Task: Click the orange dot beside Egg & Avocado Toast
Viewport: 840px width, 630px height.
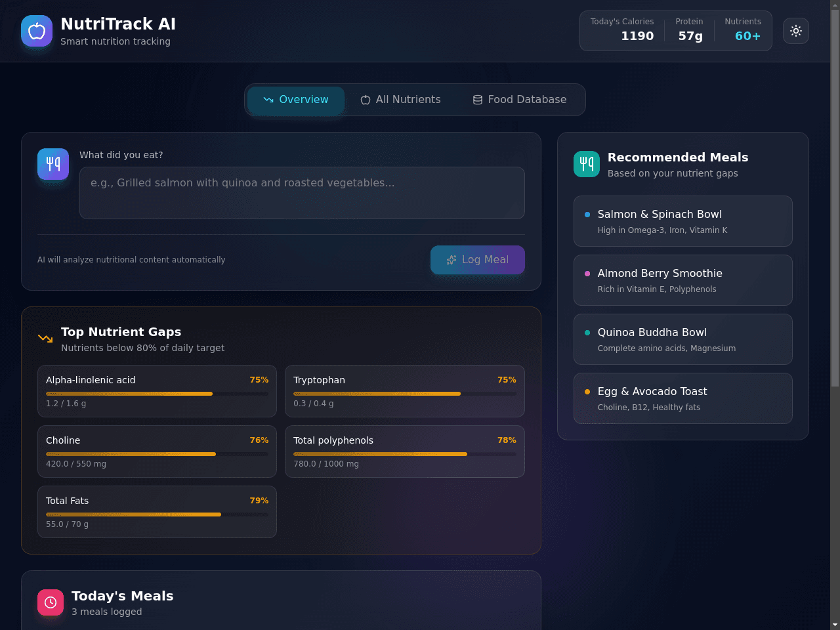Action: click(587, 392)
